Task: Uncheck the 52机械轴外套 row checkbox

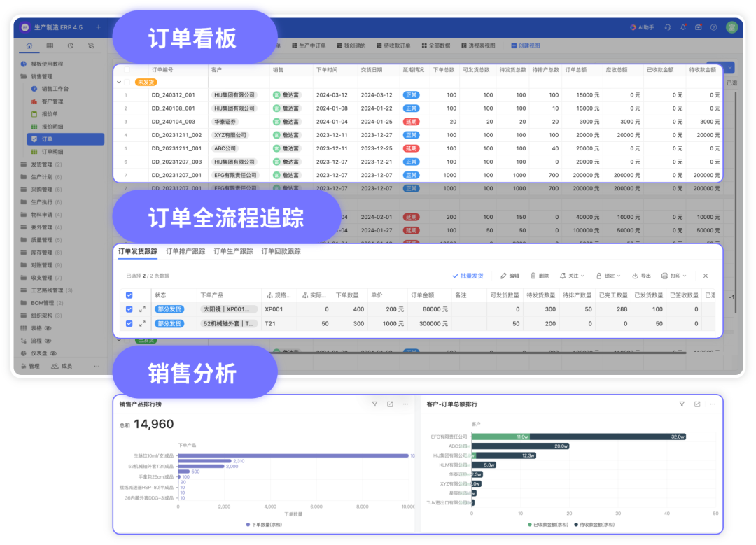Action: pos(129,324)
